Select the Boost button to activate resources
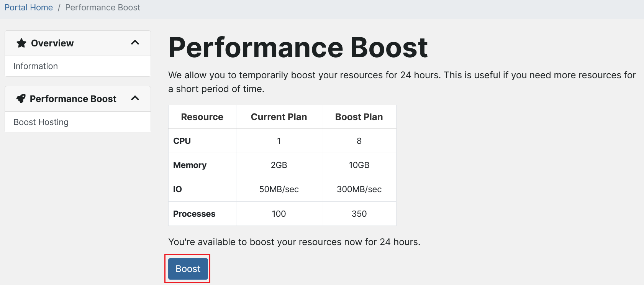Viewport: 644px width, 285px height. point(187,269)
